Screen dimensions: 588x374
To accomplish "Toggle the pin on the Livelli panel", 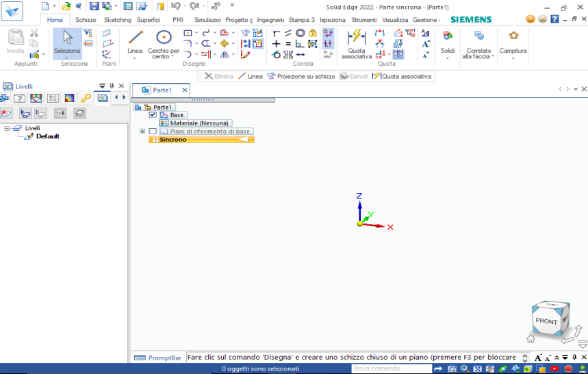I will click(112, 86).
